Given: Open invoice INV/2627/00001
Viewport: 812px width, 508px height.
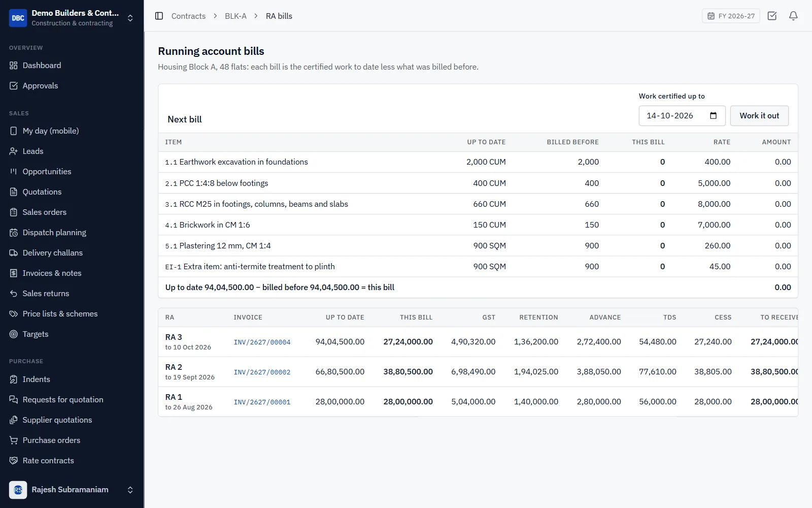Looking at the screenshot, I should click(x=262, y=402).
